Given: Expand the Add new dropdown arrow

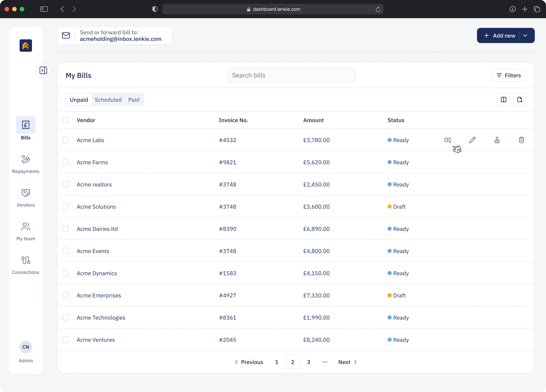Looking at the screenshot, I should pyautogui.click(x=525, y=36).
